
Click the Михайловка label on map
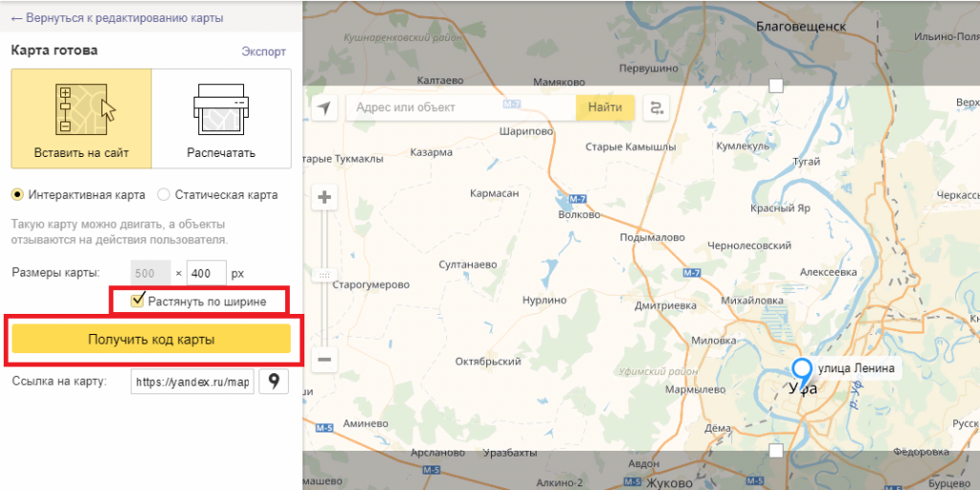(752, 301)
